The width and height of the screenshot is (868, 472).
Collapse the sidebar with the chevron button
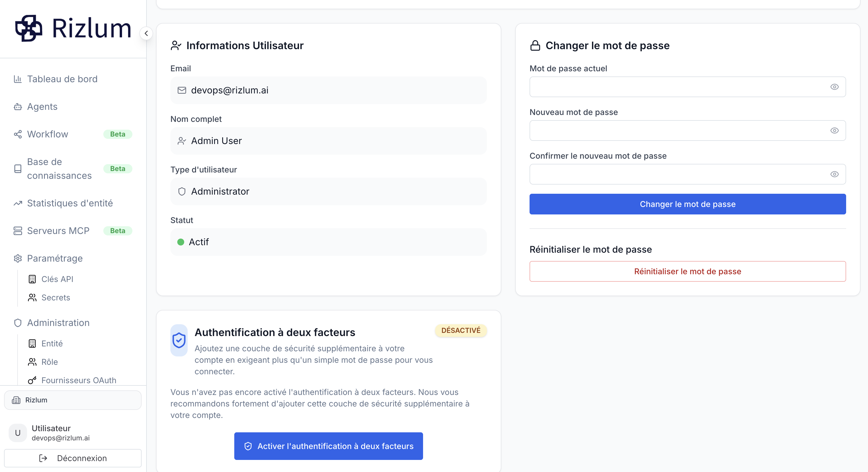pos(146,33)
